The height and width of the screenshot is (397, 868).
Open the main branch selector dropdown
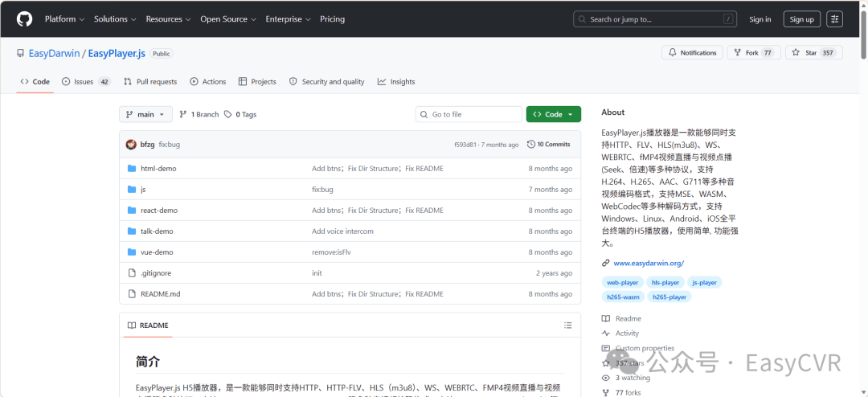[x=145, y=115]
